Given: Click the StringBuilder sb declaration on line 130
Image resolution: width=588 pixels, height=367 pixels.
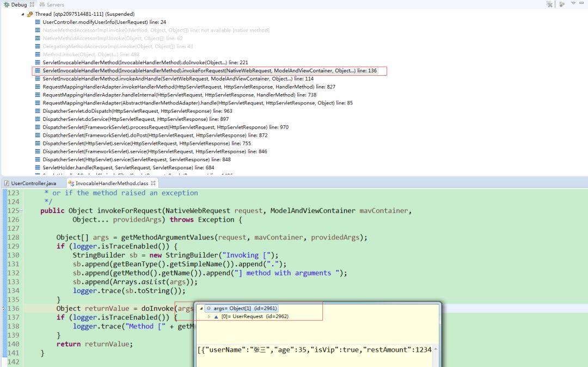Looking at the screenshot, I should [175, 255].
